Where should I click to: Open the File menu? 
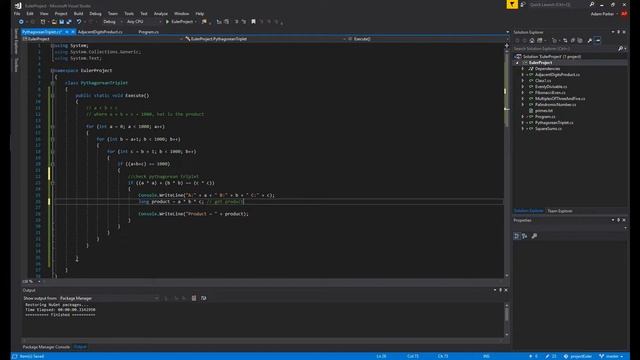(17, 13)
